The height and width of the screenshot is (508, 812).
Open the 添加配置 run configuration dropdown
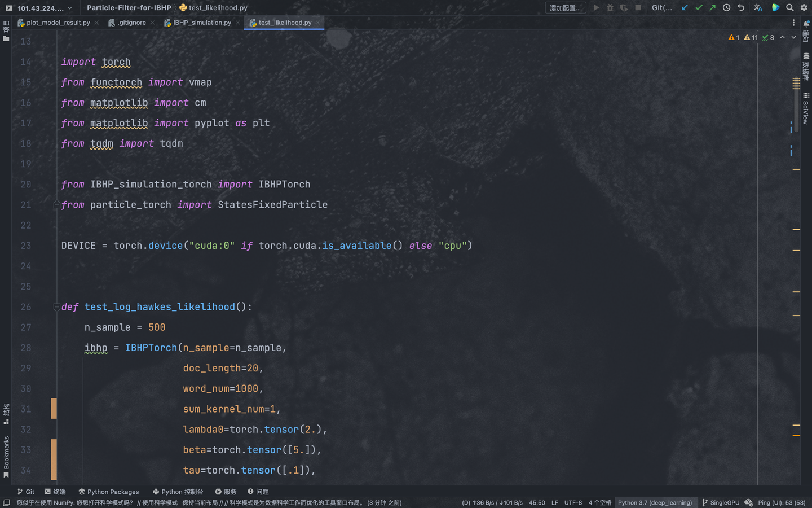(x=566, y=8)
